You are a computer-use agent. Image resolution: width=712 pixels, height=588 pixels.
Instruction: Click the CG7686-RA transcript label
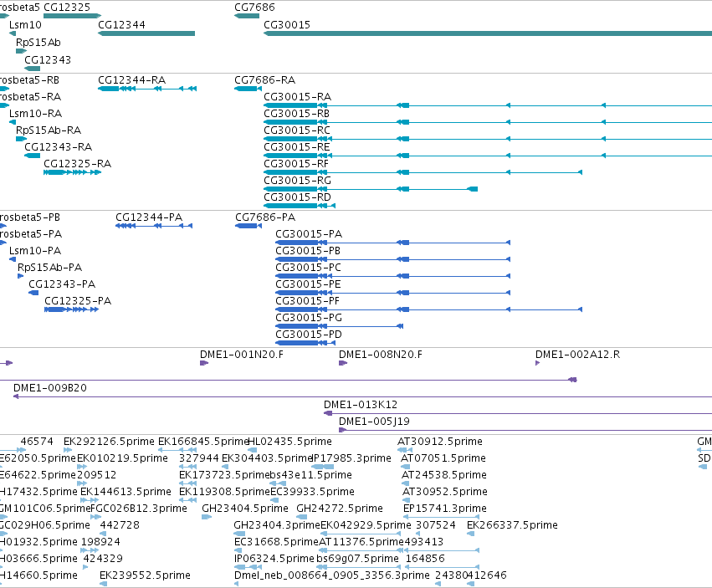pyautogui.click(x=264, y=80)
